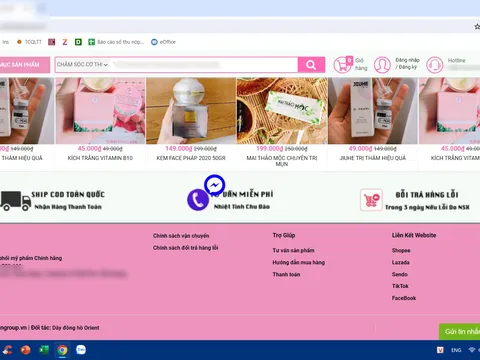Open the Mai Thảo Mộc product image
Viewport: 480px width, 360px height.
point(282,111)
